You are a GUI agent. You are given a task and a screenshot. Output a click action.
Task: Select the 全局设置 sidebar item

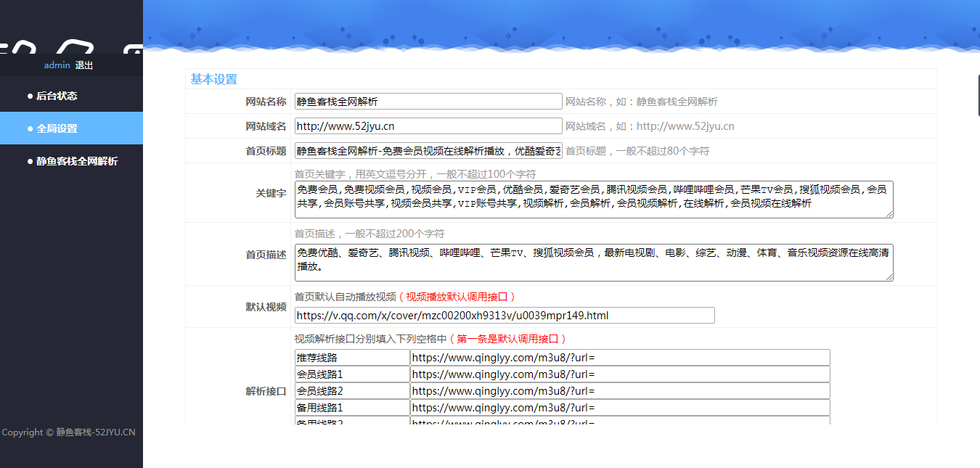click(x=57, y=128)
